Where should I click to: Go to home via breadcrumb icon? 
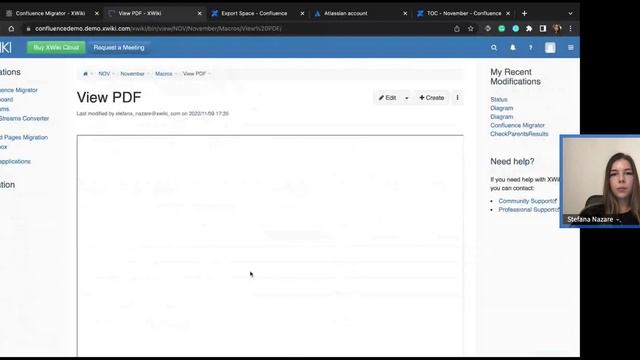pyautogui.click(x=85, y=74)
